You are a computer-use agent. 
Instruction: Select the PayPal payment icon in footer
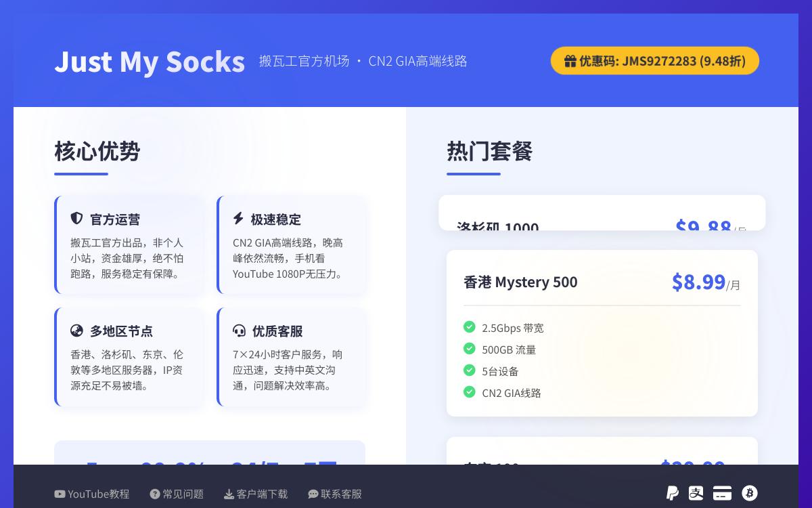pos(672,494)
